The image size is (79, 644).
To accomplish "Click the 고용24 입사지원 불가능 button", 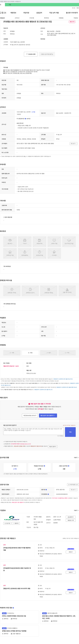I will pyautogui.click(x=47, y=54).
